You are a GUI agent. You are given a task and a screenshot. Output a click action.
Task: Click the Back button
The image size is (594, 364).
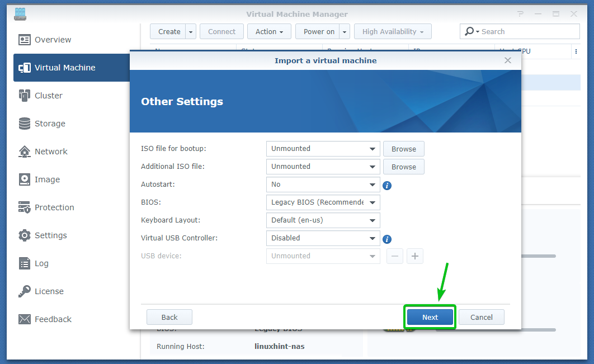[x=169, y=317]
